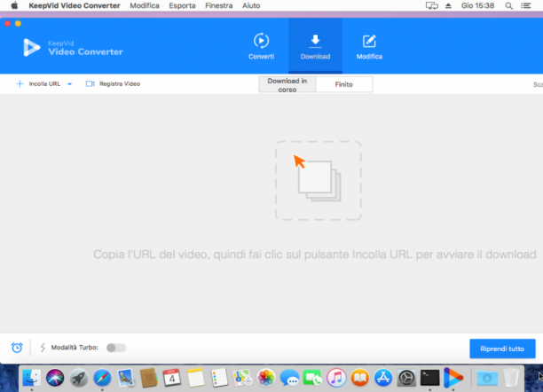Open Terminal from the Dock
This screenshot has height=392, width=543.
click(429, 378)
